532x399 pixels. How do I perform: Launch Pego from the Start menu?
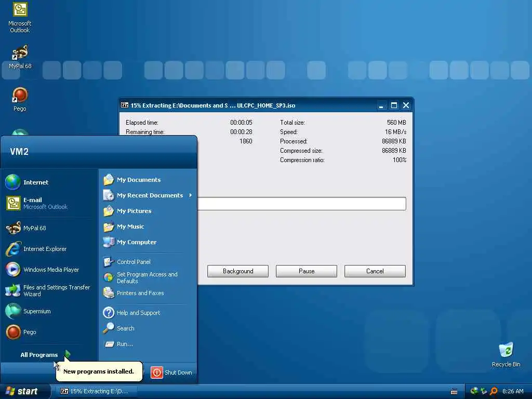pyautogui.click(x=49, y=332)
